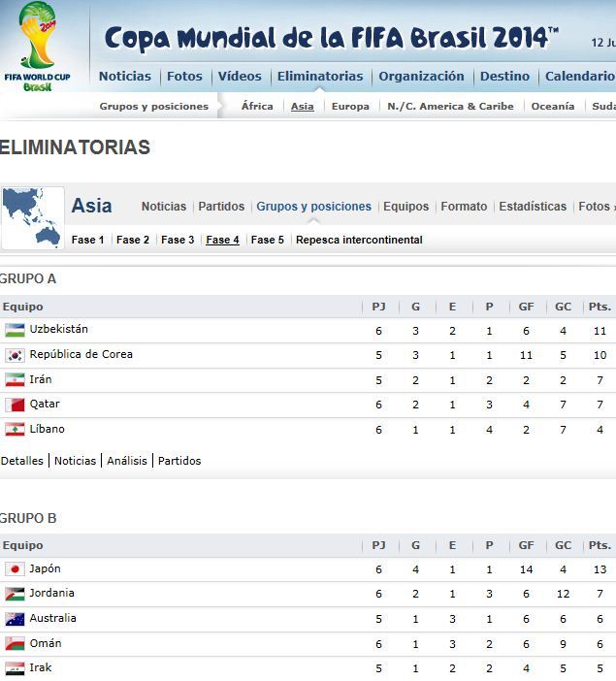Open the Partidos link under Grupo A
Screen dimensions: 616x681
click(179, 461)
